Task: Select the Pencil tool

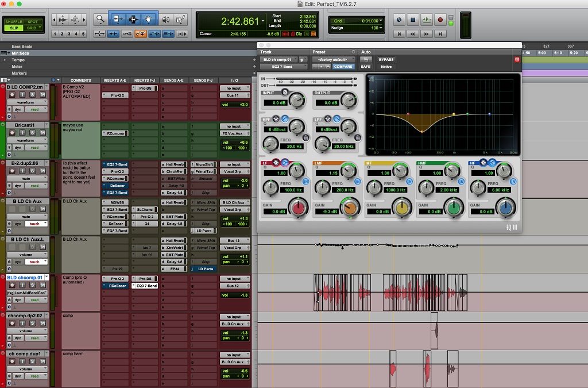Action: [x=181, y=19]
